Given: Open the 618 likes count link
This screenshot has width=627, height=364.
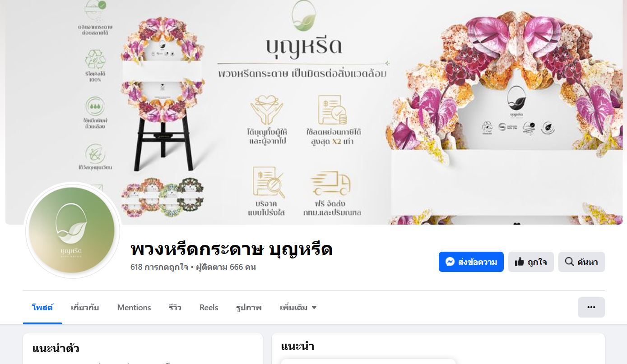Looking at the screenshot, I should point(159,267).
